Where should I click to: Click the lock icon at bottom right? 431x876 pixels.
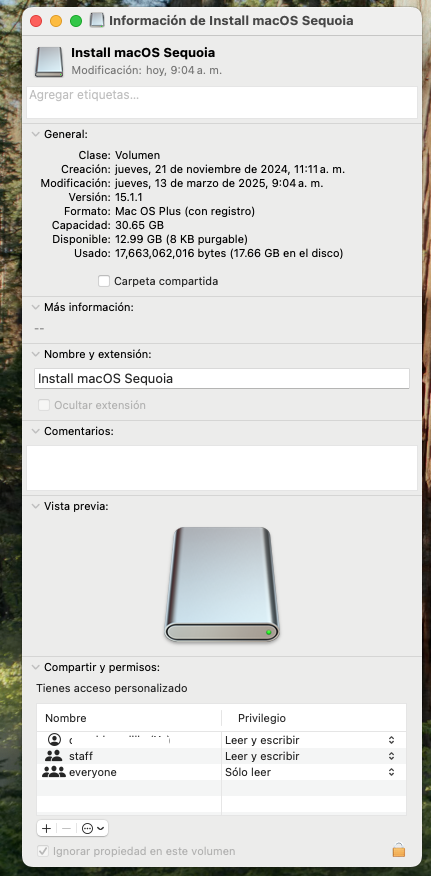click(398, 850)
